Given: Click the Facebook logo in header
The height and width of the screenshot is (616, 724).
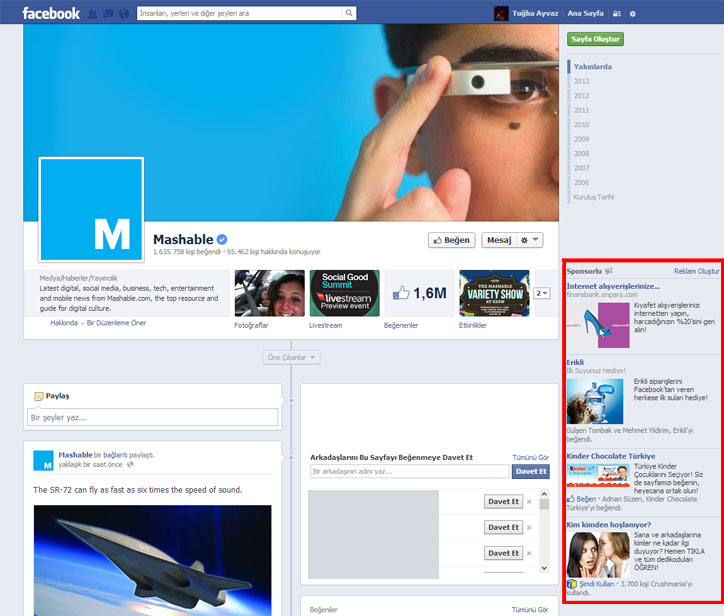Looking at the screenshot, I should [x=51, y=13].
